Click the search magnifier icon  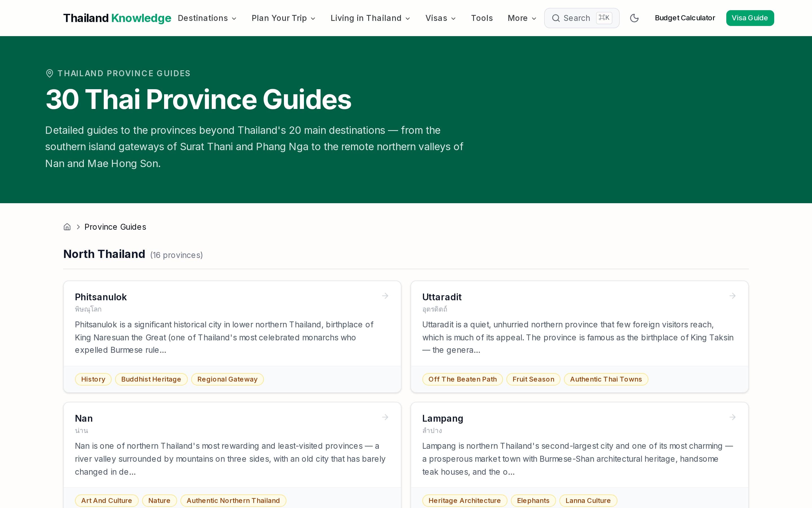(556, 18)
